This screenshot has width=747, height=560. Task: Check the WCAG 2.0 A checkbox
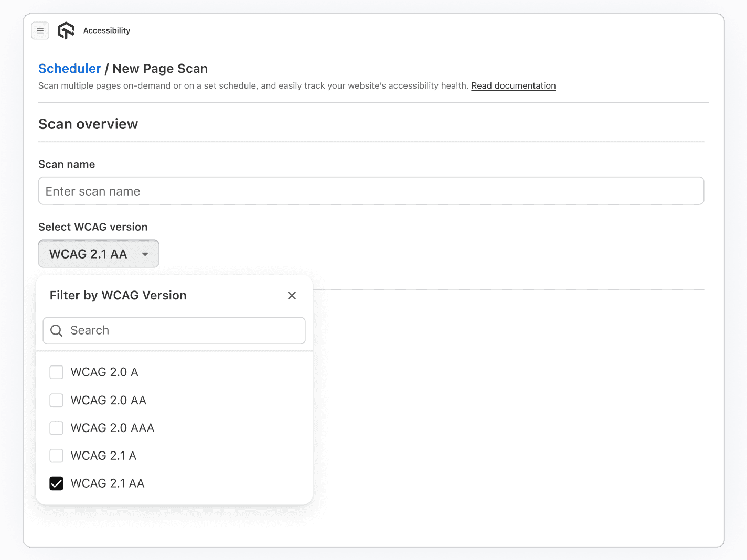[x=57, y=372]
